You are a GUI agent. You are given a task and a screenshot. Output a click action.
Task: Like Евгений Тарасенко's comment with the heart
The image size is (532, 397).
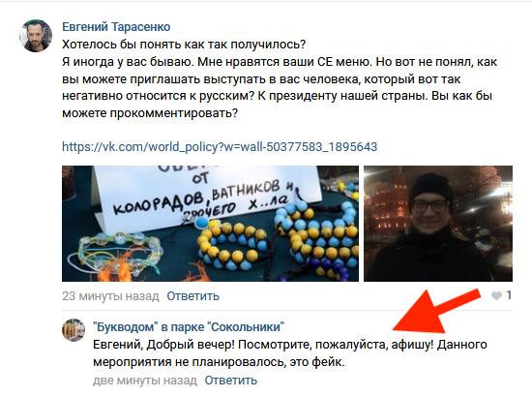click(496, 295)
